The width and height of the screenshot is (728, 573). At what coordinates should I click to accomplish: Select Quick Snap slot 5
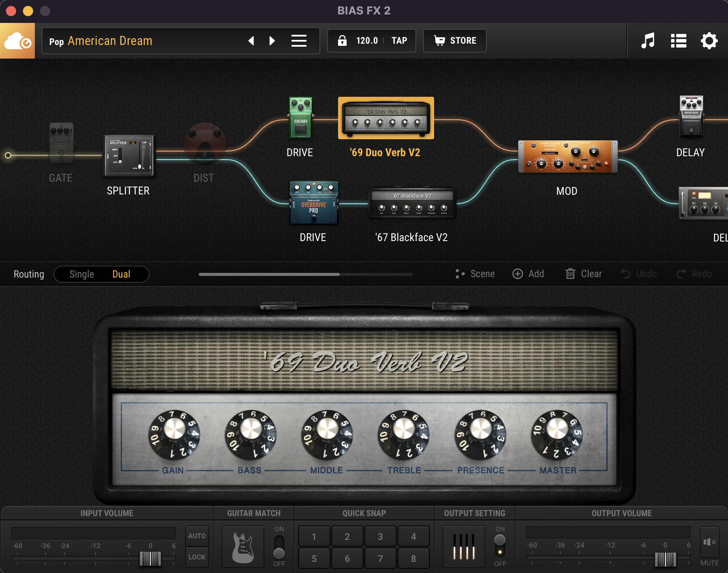point(314,559)
